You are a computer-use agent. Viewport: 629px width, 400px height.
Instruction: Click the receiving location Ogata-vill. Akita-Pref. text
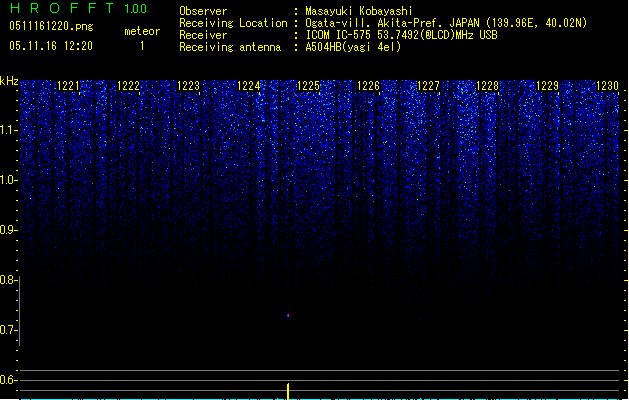tap(446, 23)
